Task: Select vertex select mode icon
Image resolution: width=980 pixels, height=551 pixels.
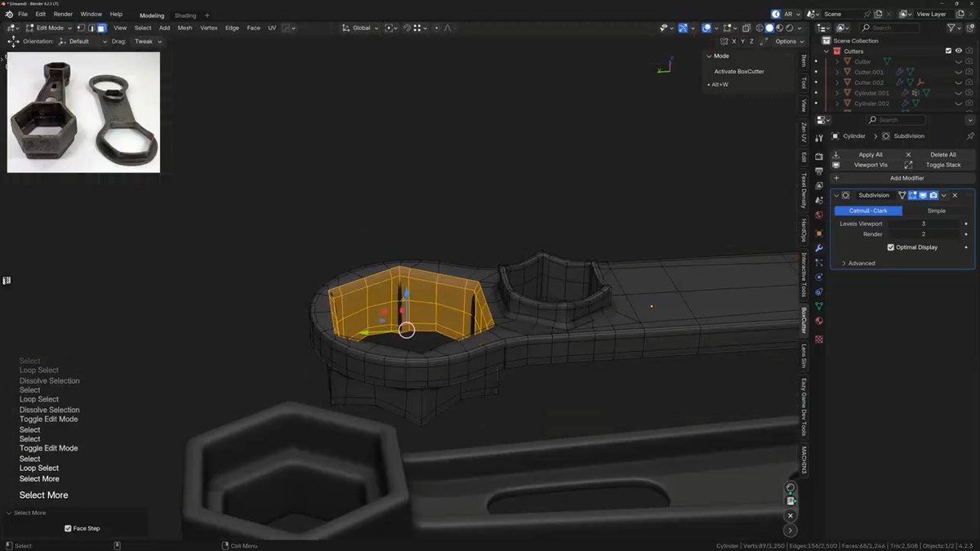Action: pos(82,28)
